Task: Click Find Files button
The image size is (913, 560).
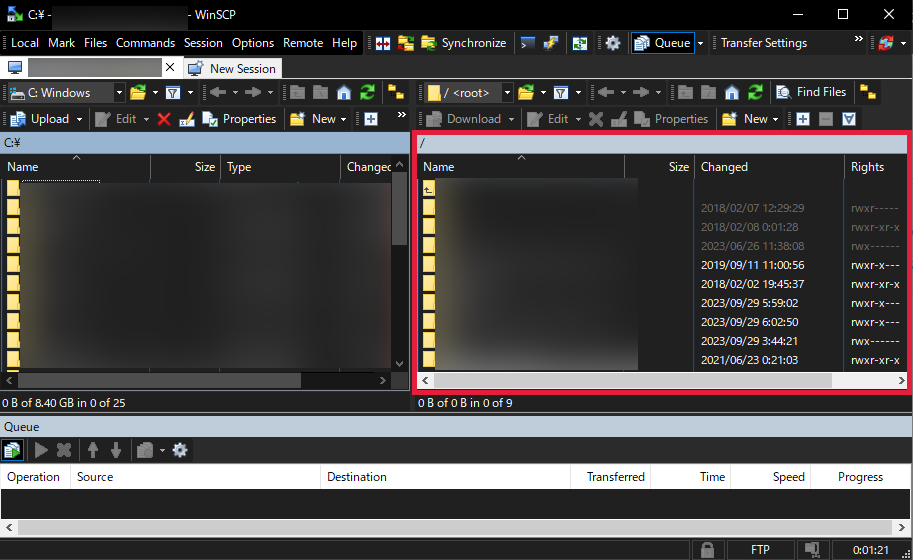Action: [813, 92]
